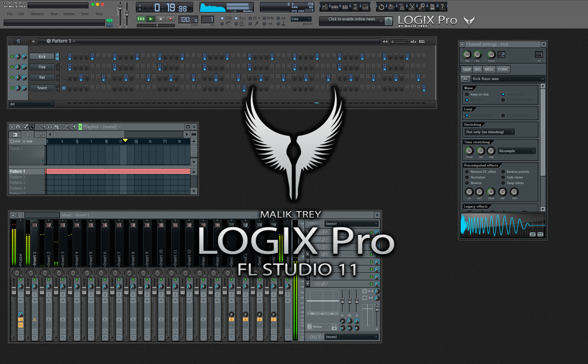Select the Paint tool in the Playlist toolbar
The image size is (588, 364).
[x=32, y=127]
